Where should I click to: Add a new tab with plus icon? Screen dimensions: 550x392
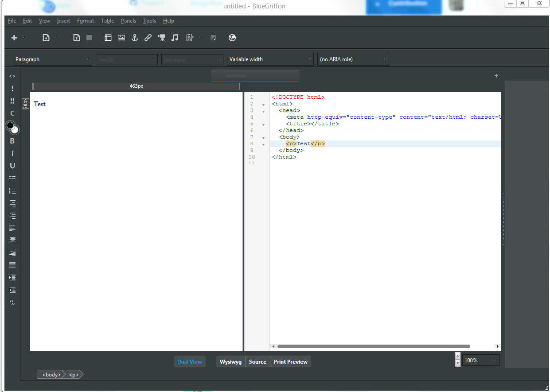tap(496, 76)
